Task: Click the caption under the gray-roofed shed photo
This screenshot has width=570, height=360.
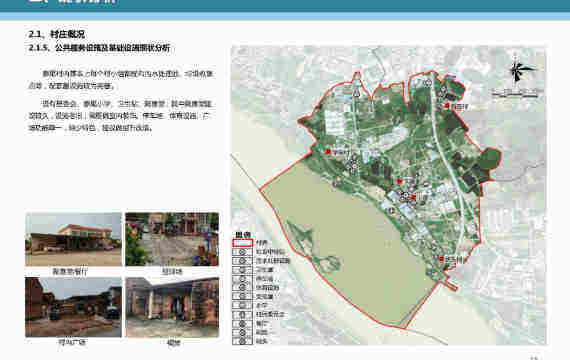Action: pyautogui.click(x=173, y=342)
